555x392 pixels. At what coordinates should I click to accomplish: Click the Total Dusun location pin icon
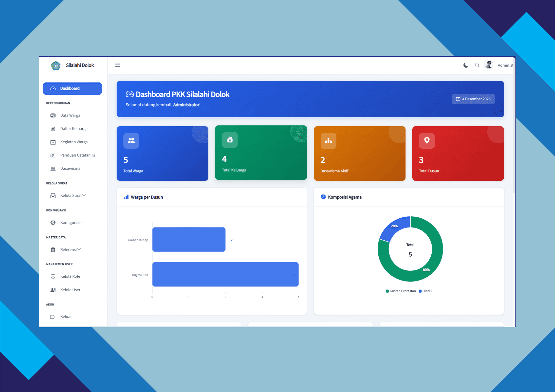click(427, 141)
